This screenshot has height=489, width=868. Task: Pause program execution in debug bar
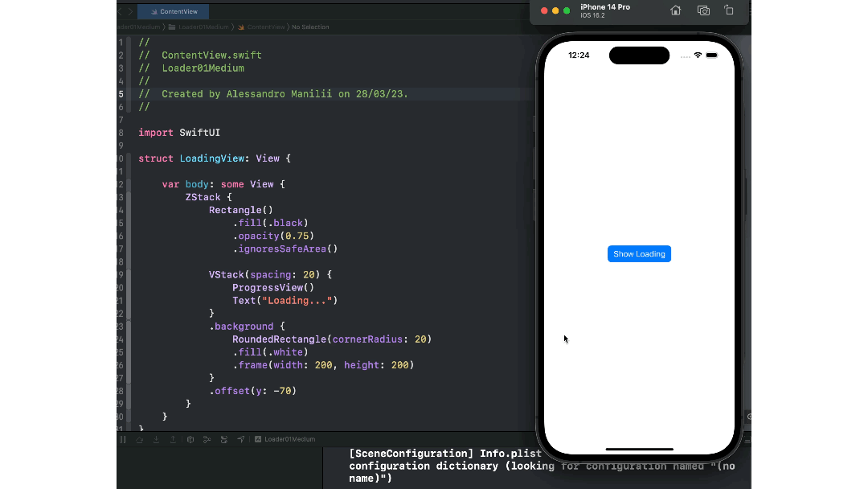123,439
